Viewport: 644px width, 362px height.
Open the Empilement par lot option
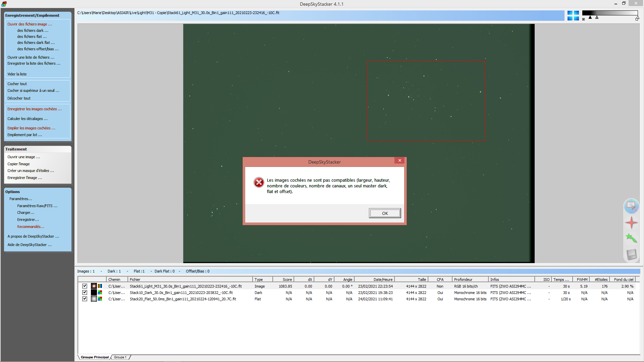[x=24, y=135]
